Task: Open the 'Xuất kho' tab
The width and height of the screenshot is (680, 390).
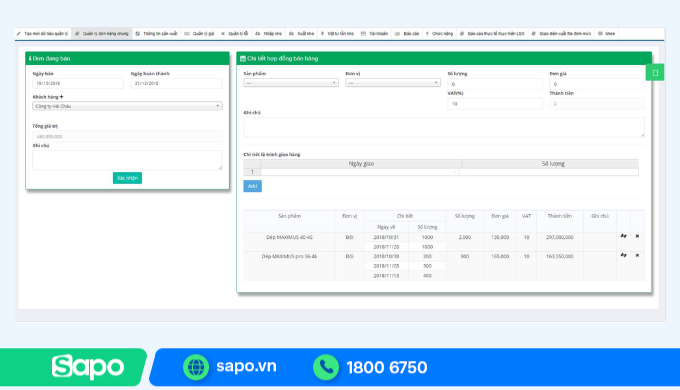Action: 302,33
